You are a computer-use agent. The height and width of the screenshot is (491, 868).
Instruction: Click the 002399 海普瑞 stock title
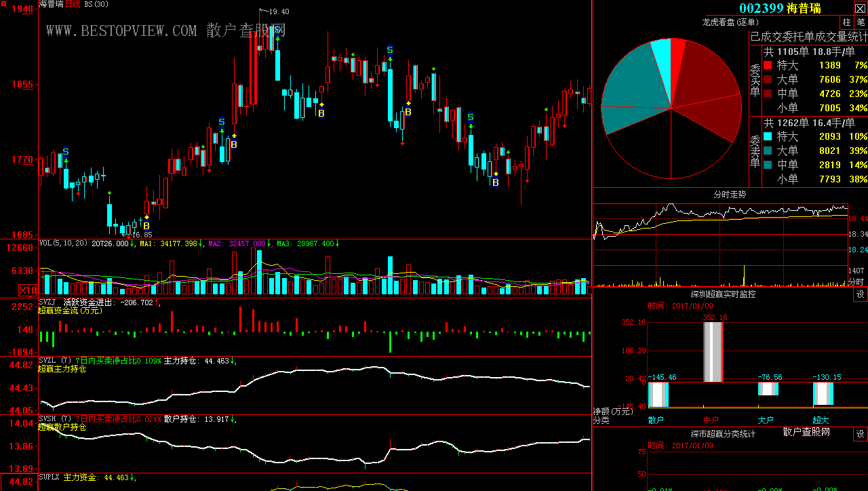click(x=780, y=8)
